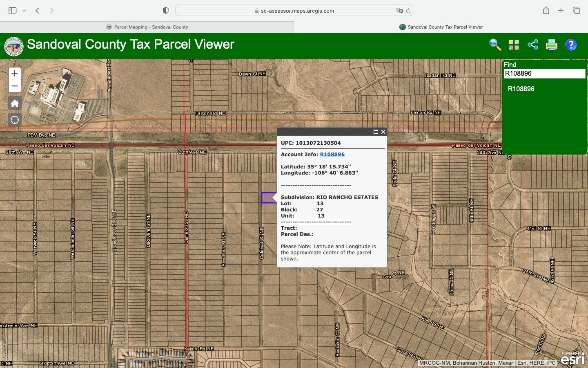Screen dimensions: 588x368
Task: Find my location on map
Action: (15, 120)
